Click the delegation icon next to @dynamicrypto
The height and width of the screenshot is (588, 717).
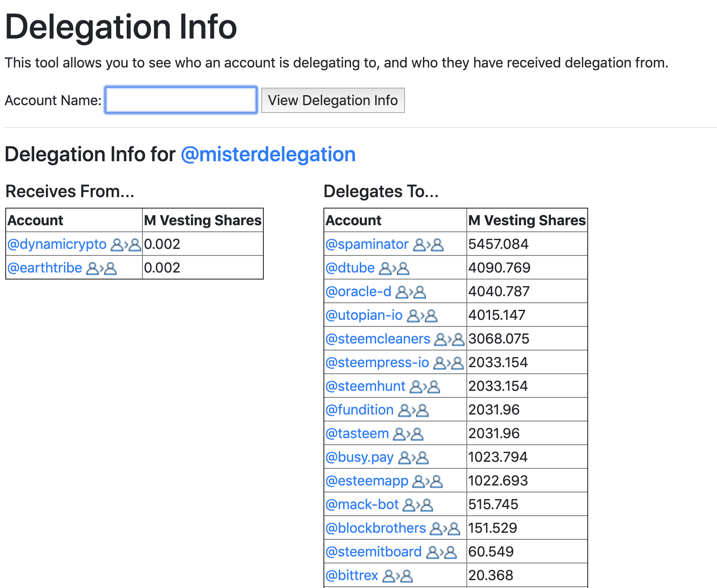pyautogui.click(x=126, y=244)
